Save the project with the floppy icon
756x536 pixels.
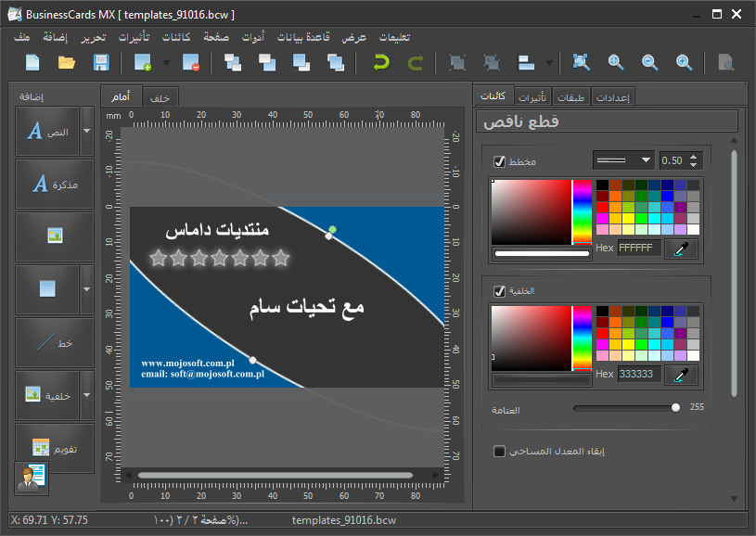(x=101, y=63)
